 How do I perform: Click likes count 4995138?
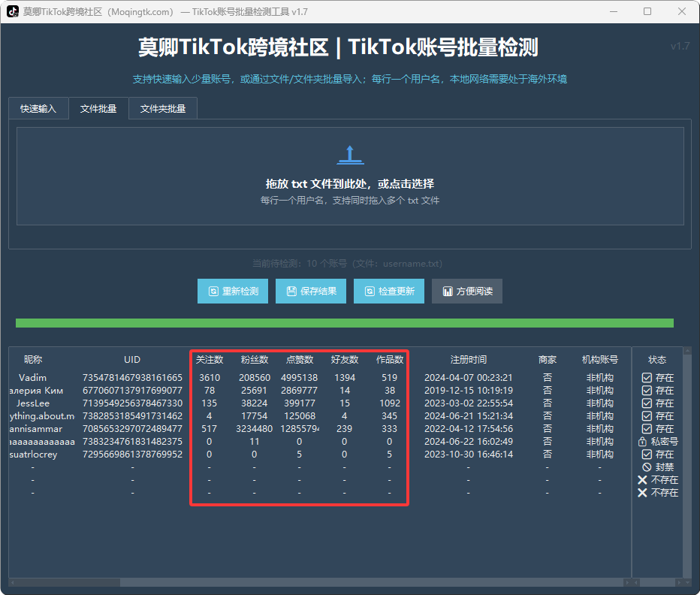300,377
